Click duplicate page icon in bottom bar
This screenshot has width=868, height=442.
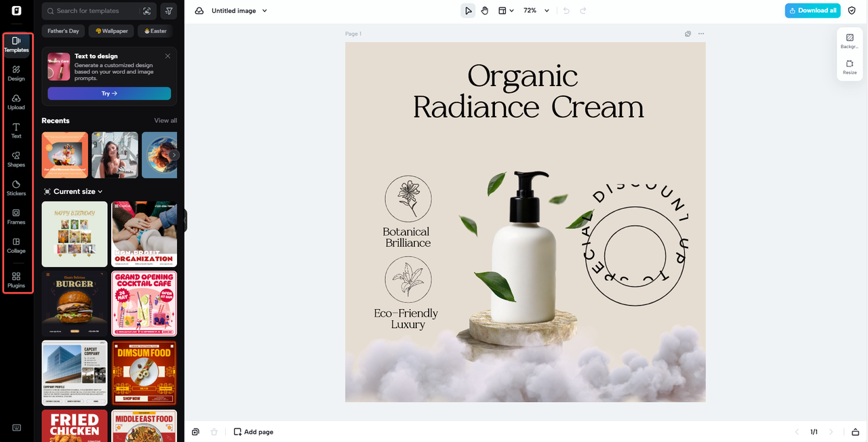click(195, 432)
